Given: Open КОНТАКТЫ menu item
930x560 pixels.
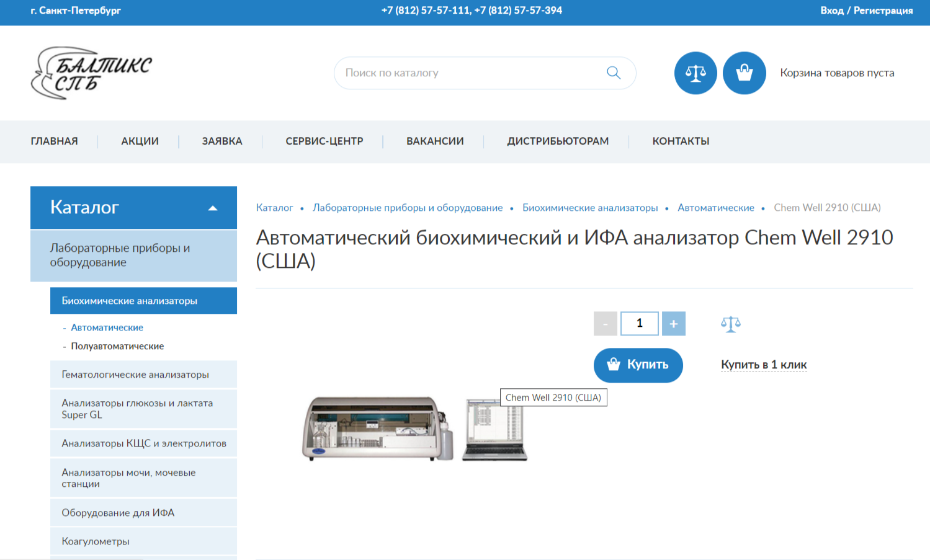Looking at the screenshot, I should click(681, 141).
